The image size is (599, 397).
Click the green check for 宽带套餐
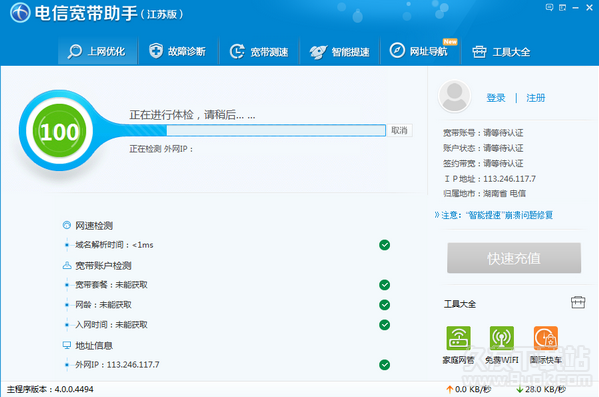[385, 285]
